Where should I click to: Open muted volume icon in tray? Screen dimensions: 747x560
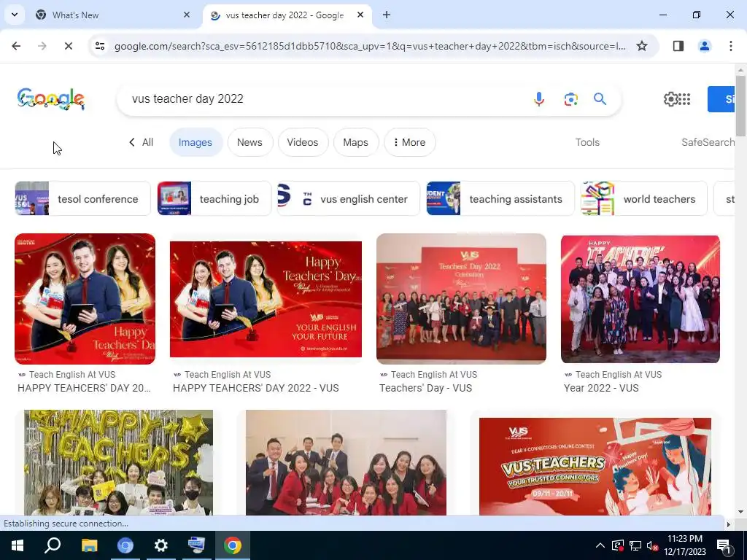click(653, 545)
